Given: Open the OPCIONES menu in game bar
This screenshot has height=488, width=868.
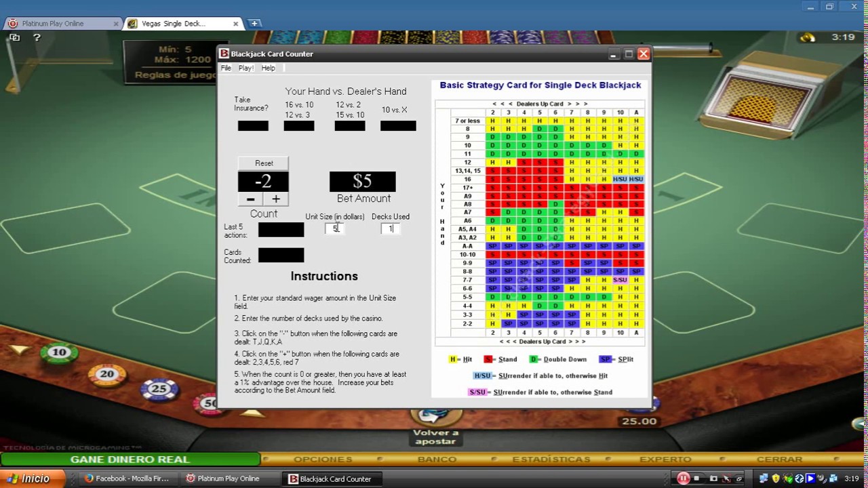Looking at the screenshot, I should [323, 460].
